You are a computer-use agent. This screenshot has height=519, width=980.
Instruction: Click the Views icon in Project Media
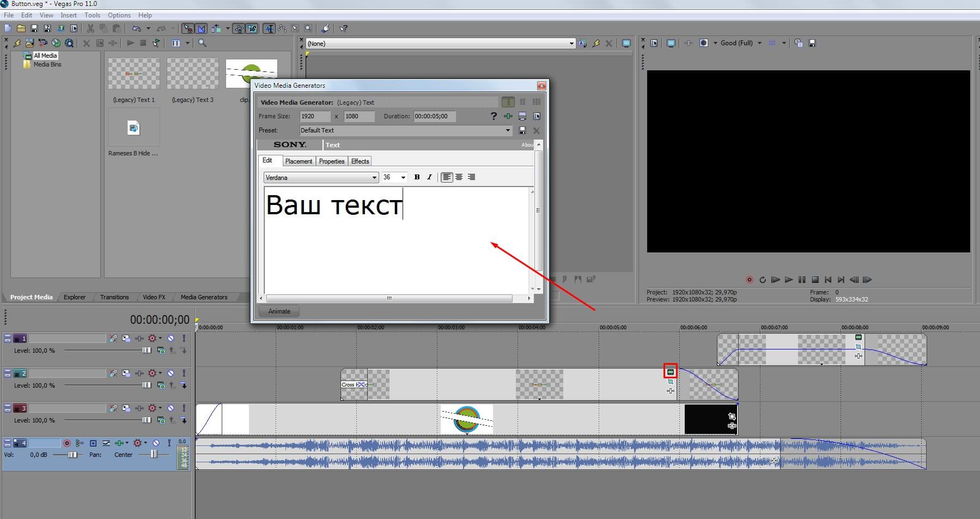[x=176, y=43]
